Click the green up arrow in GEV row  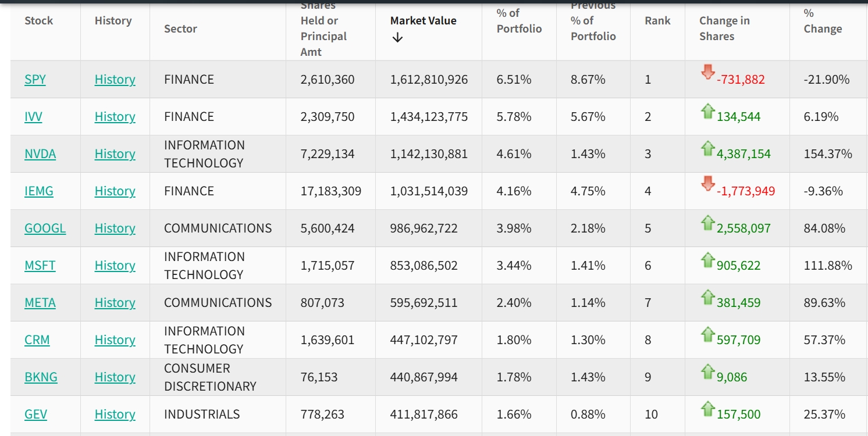click(707, 409)
